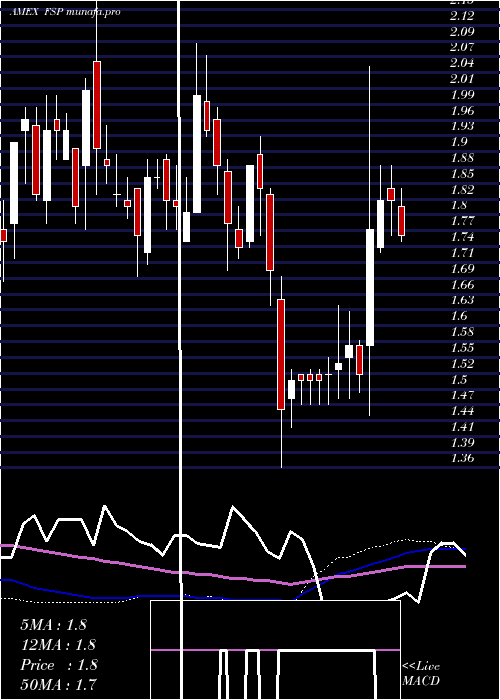Click the long red candle falling to 1.44
This screenshot has height=700, width=500.
(x=281, y=354)
